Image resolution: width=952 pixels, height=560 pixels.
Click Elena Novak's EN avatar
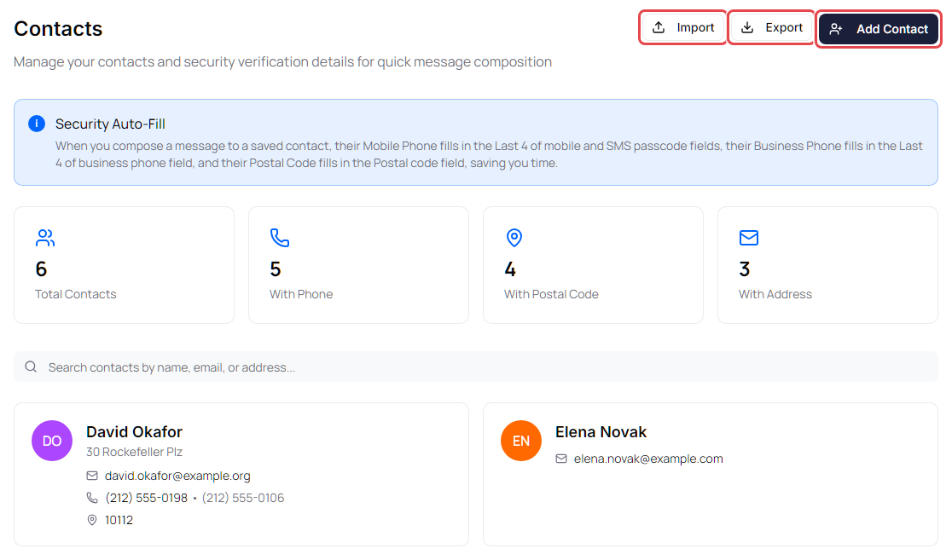tap(521, 441)
